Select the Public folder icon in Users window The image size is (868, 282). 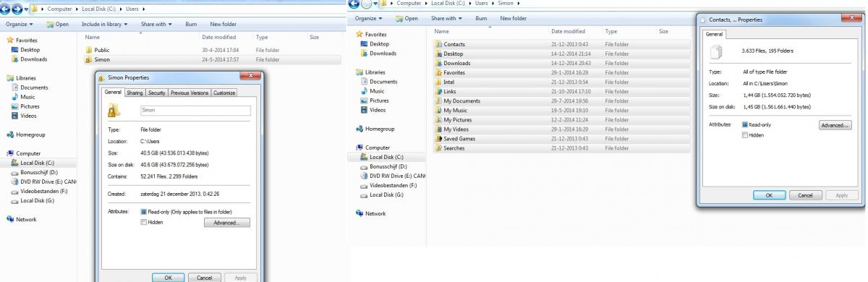(89, 50)
